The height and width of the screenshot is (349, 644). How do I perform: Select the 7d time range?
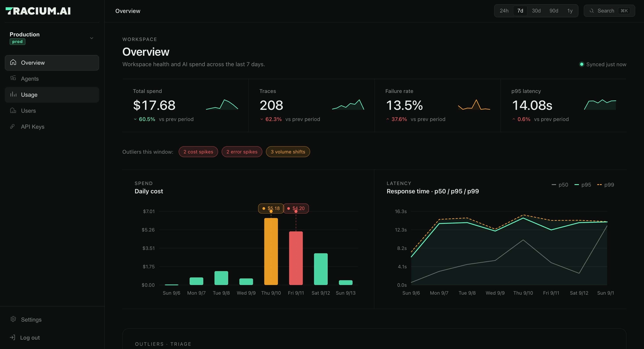[x=520, y=11]
